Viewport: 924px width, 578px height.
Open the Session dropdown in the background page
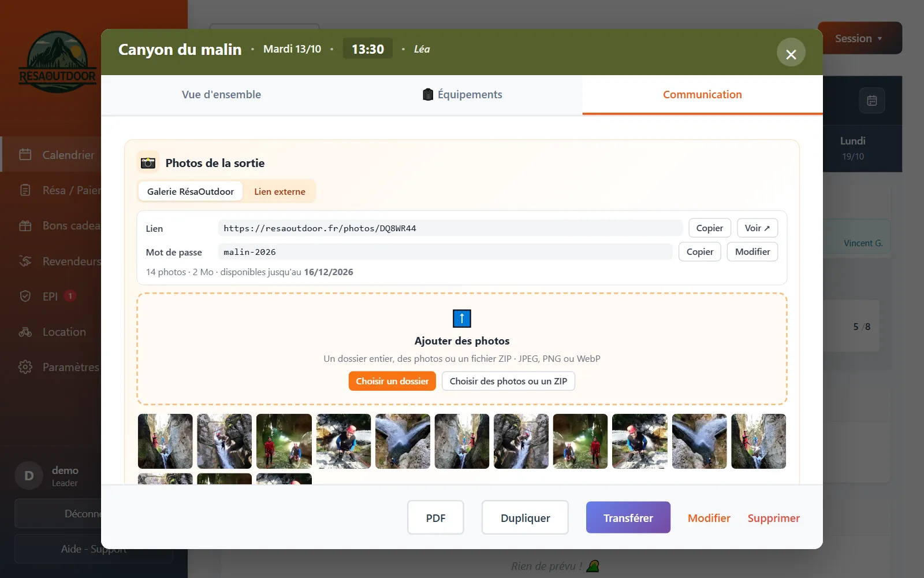859,38
